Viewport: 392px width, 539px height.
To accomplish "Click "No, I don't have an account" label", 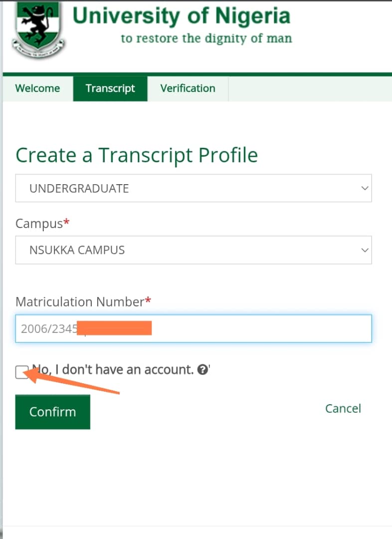I will coord(115,370).
